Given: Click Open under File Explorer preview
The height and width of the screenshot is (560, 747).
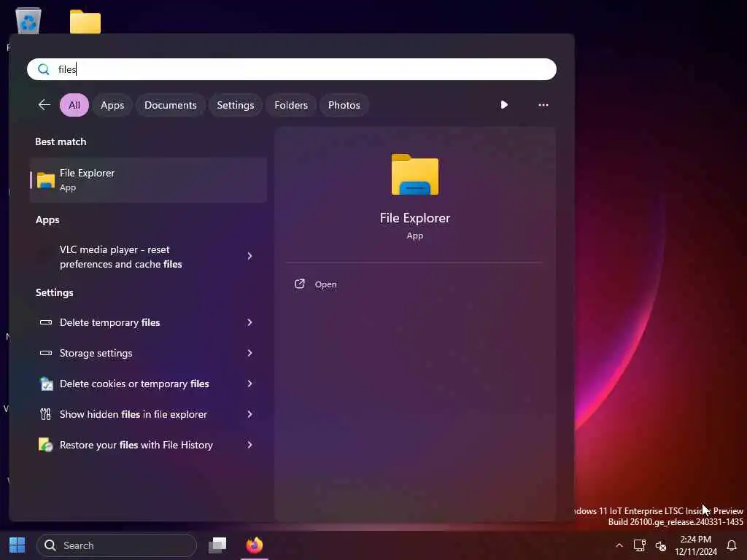Looking at the screenshot, I should click(x=326, y=284).
